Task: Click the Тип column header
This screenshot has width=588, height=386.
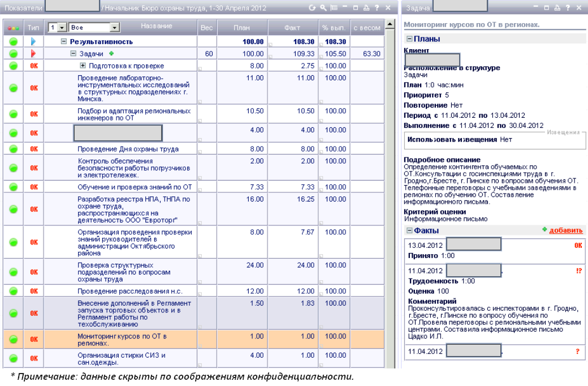Action: (33, 28)
